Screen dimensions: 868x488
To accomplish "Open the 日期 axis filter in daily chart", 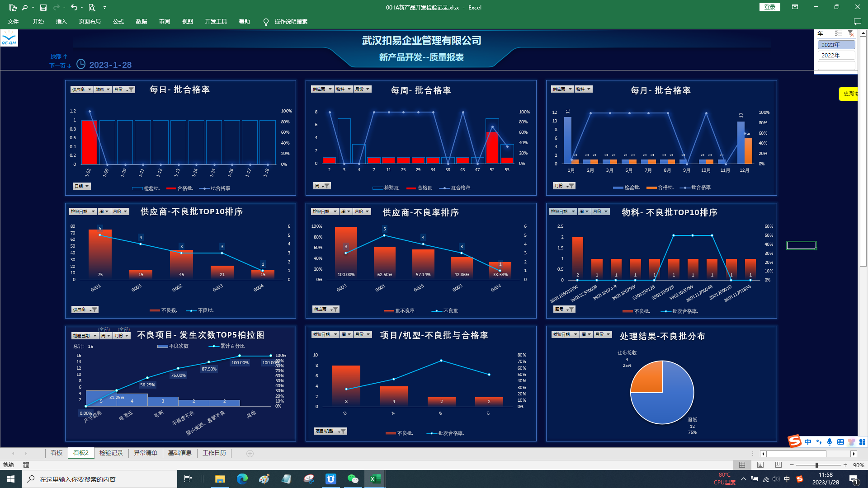I will [82, 186].
